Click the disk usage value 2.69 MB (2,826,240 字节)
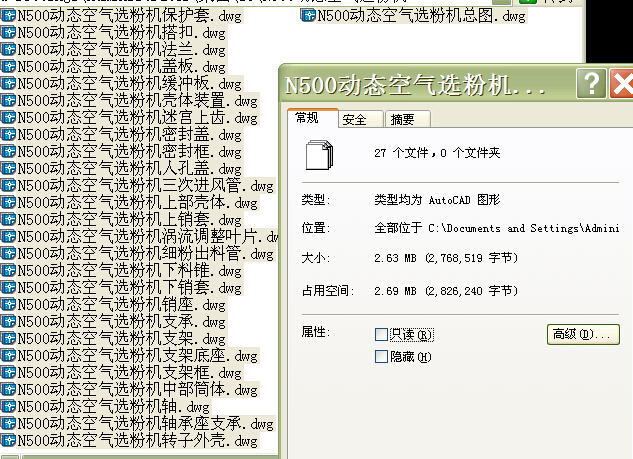This screenshot has width=633, height=459. tap(446, 291)
